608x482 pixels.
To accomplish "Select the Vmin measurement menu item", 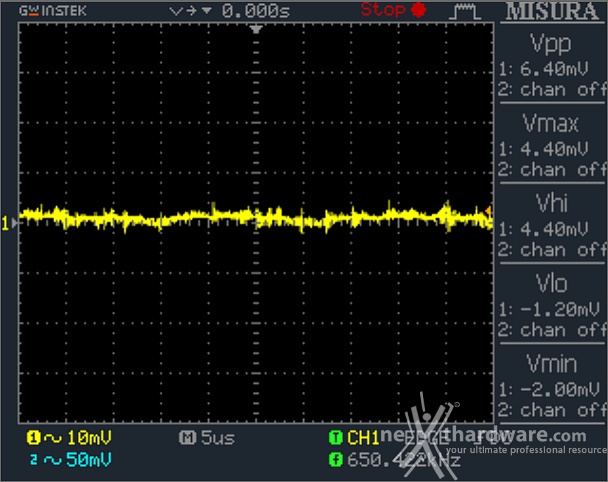I will (x=552, y=384).
